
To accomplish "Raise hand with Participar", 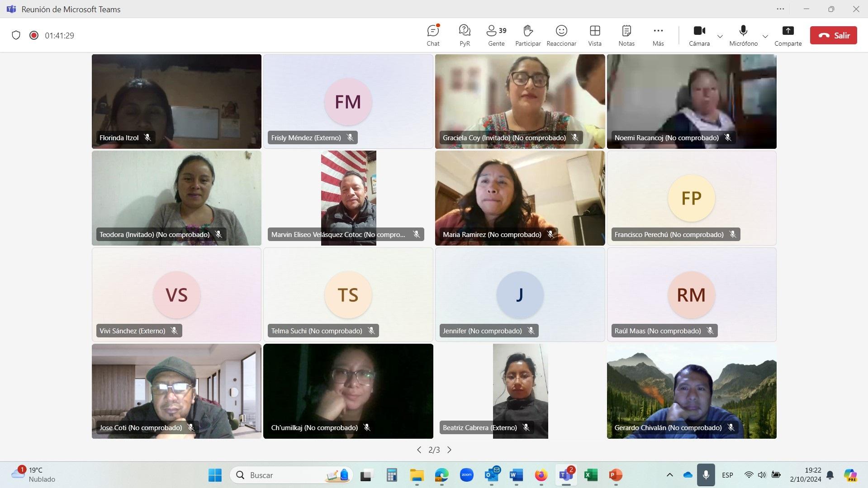I will click(528, 35).
